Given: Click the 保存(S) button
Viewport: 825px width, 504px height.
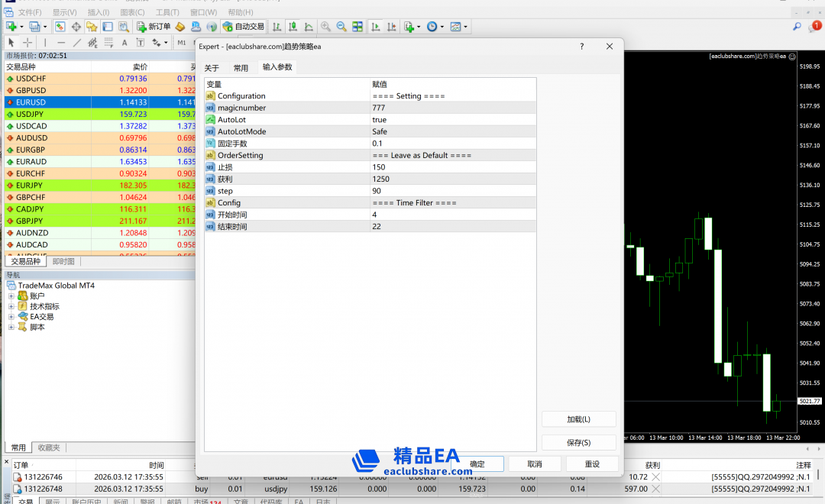Looking at the screenshot, I should [578, 443].
